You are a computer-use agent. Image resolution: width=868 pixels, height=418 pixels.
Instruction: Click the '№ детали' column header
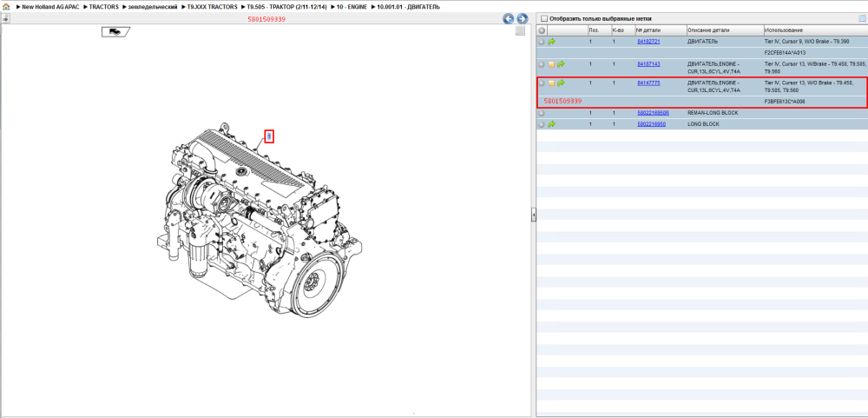click(x=660, y=30)
